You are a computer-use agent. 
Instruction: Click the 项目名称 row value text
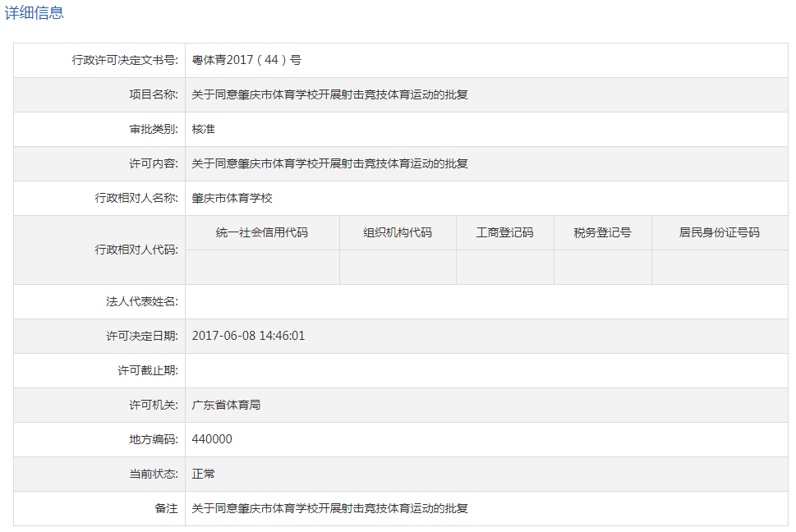pyautogui.click(x=329, y=94)
